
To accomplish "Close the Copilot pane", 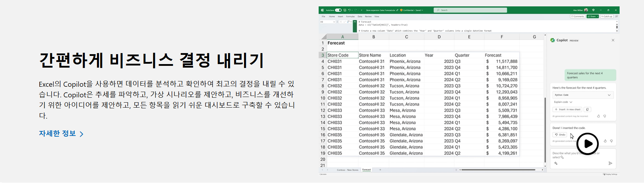I will click(x=613, y=40).
